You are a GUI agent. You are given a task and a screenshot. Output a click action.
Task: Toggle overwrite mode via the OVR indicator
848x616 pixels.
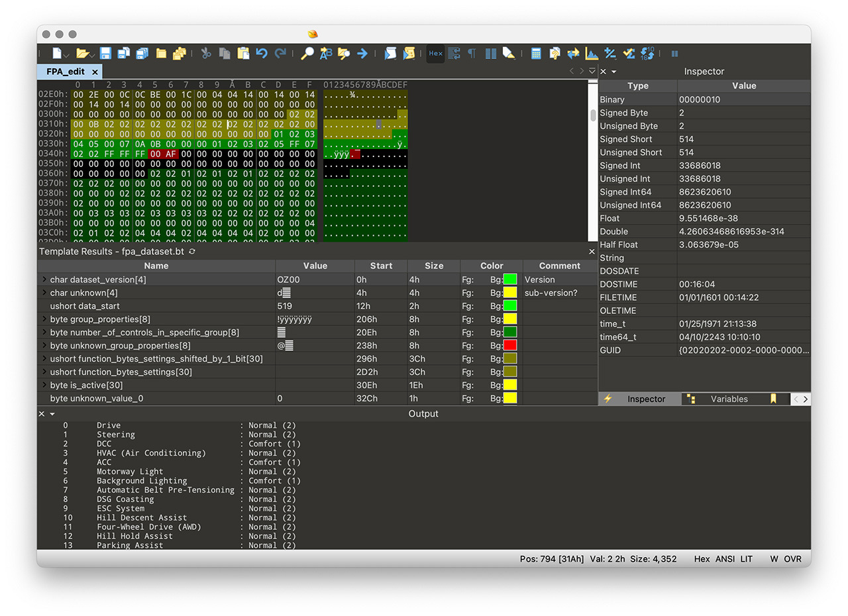click(793, 559)
